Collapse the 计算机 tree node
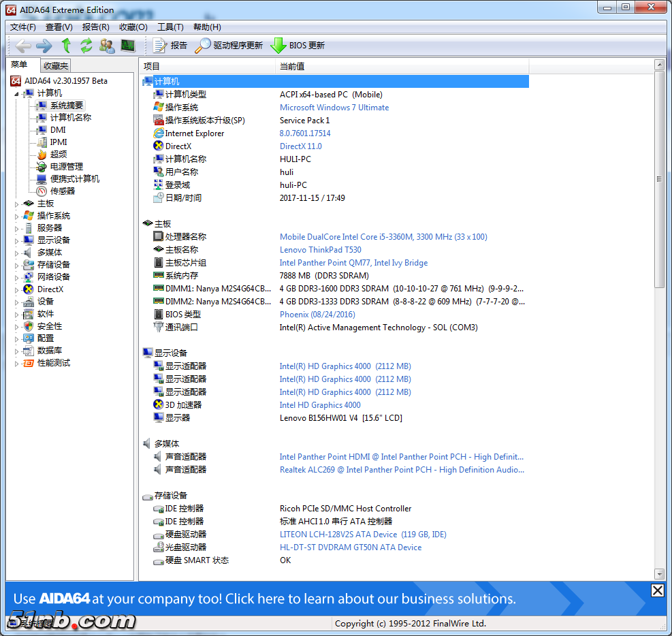Screen dimensions: 672x636 (17, 93)
